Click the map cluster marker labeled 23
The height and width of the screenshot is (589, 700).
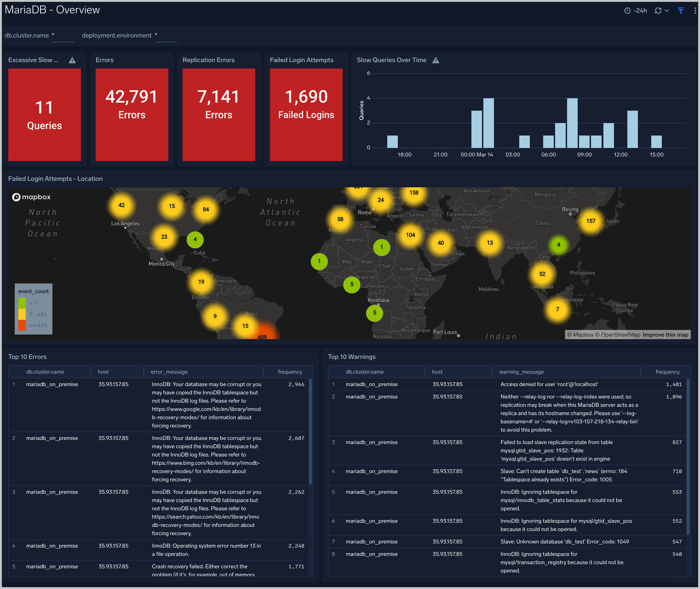tap(164, 237)
